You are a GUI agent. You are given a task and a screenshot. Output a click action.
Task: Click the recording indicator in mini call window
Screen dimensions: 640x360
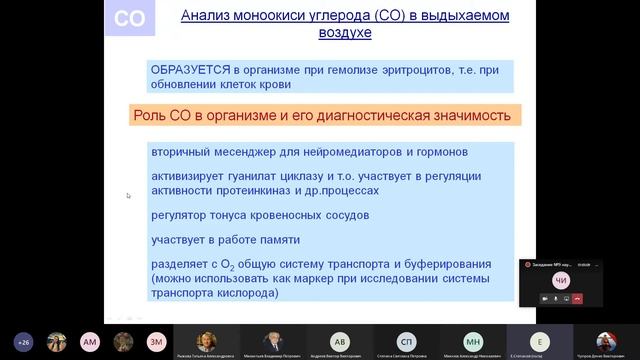coord(527,264)
